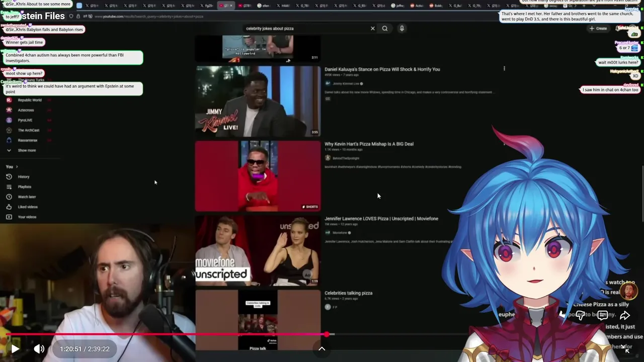Screen dimensions: 644x362
Task: Switch to the 'Fg25' browser tab
Action: coord(207,6)
